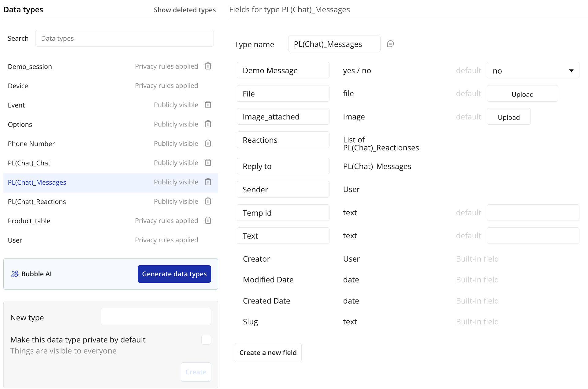Delete the Product_table data type
This screenshot has width=588, height=389.
208,221
